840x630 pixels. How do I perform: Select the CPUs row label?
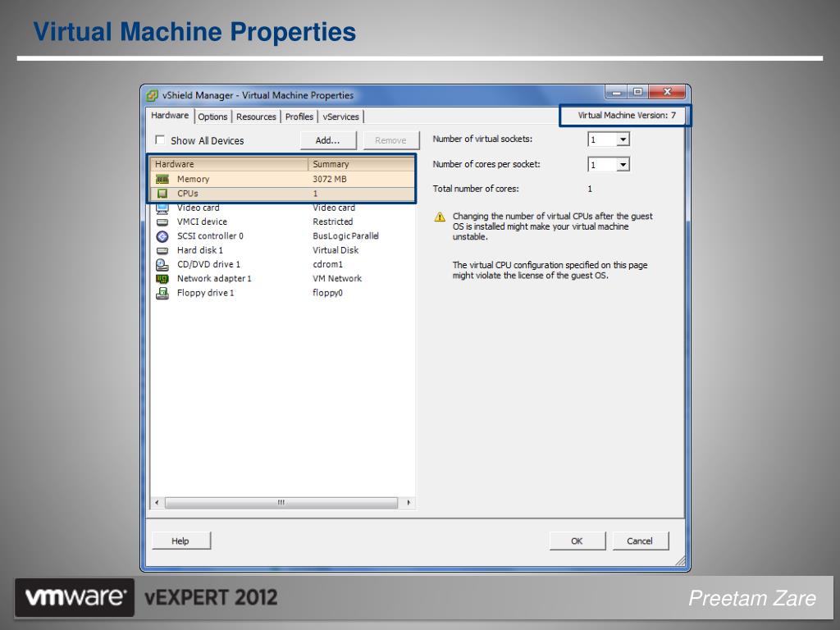click(188, 194)
